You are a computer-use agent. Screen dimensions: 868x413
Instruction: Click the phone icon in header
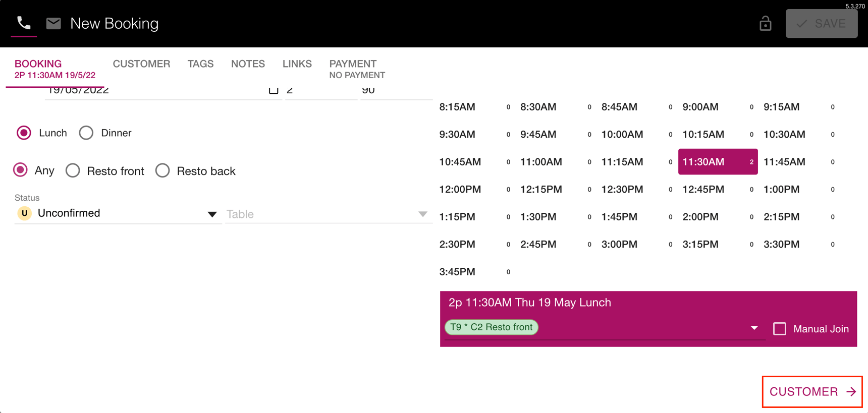(x=24, y=23)
